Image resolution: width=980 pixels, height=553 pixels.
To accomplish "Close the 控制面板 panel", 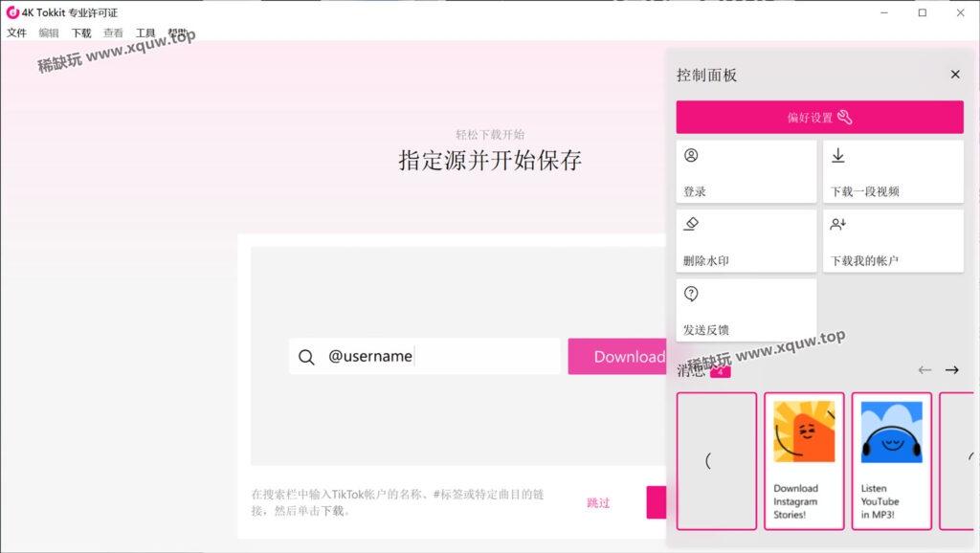I will pyautogui.click(x=955, y=75).
